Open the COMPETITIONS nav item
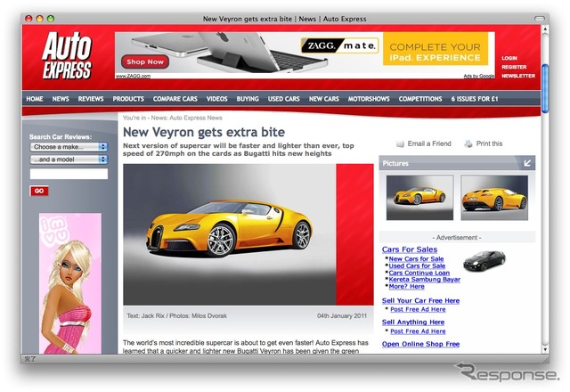Viewport: 570px width, 392px height. coord(420,99)
